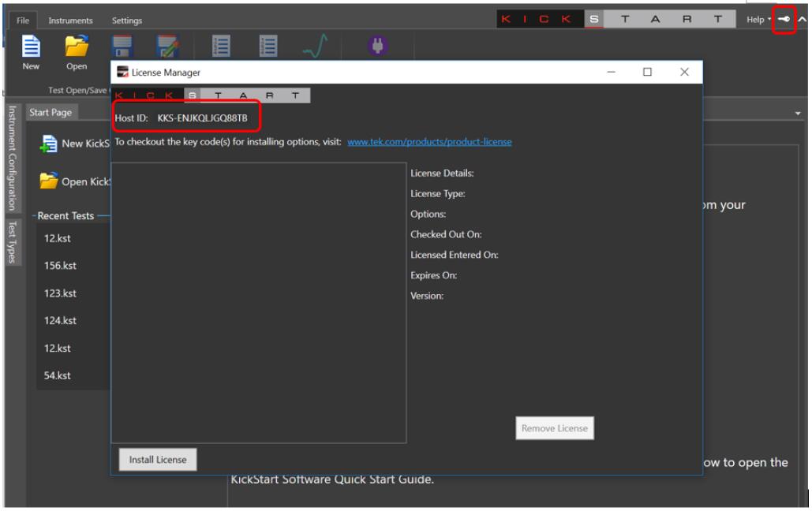
Task: Minimize the License Manager window
Action: tap(611, 72)
